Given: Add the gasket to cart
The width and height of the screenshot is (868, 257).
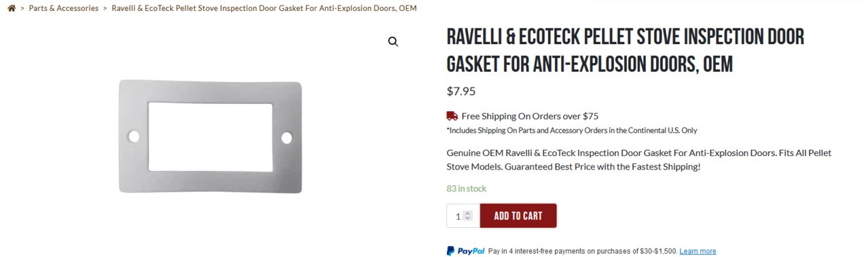Looking at the screenshot, I should click(x=518, y=216).
